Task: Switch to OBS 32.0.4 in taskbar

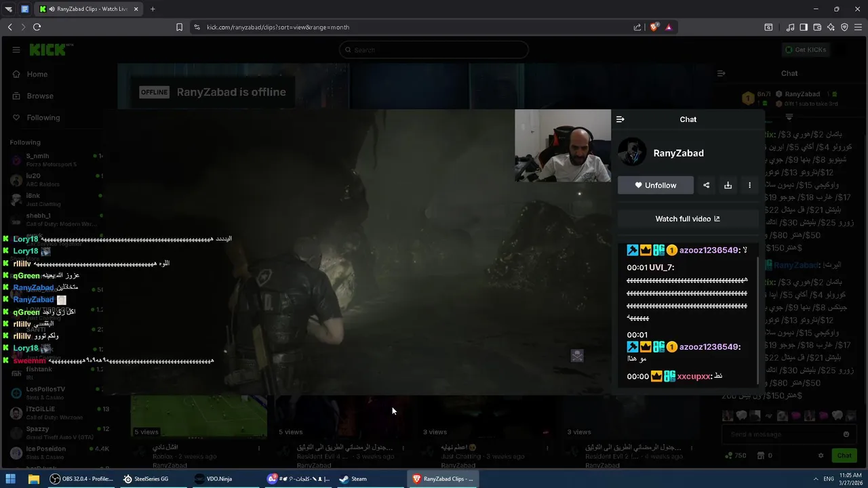Action: tap(81, 479)
